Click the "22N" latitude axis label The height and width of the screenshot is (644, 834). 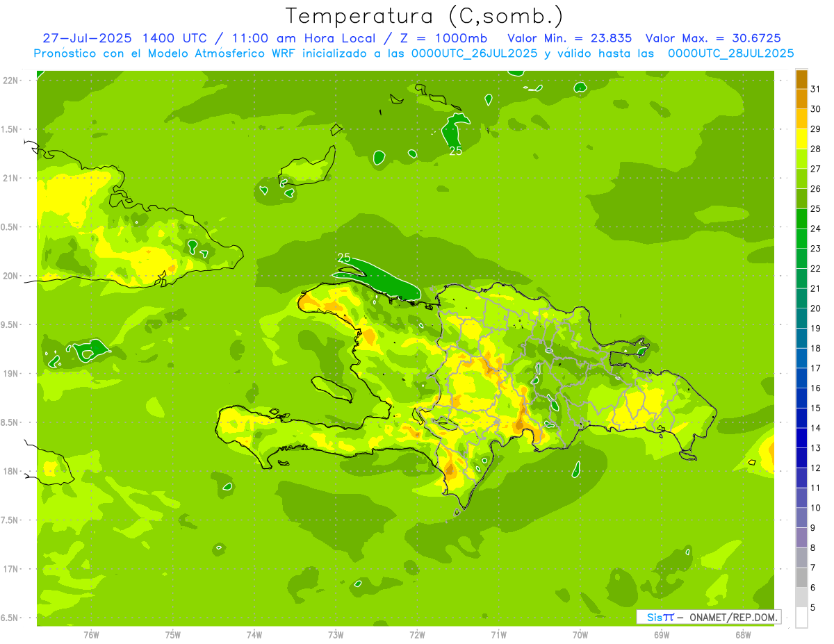[10, 81]
